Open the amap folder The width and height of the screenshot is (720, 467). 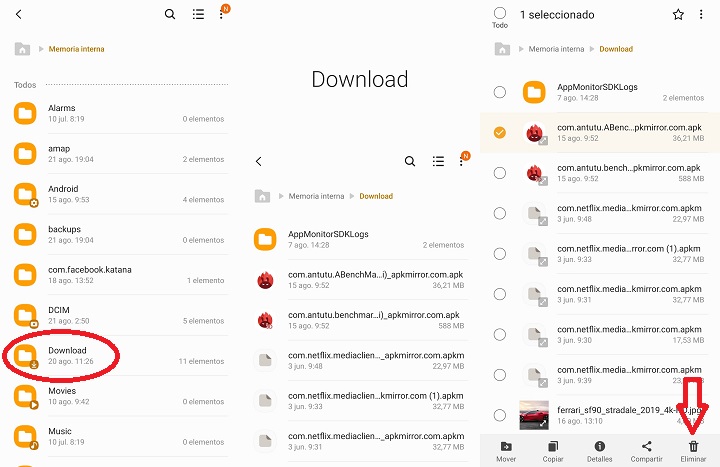pos(119,154)
